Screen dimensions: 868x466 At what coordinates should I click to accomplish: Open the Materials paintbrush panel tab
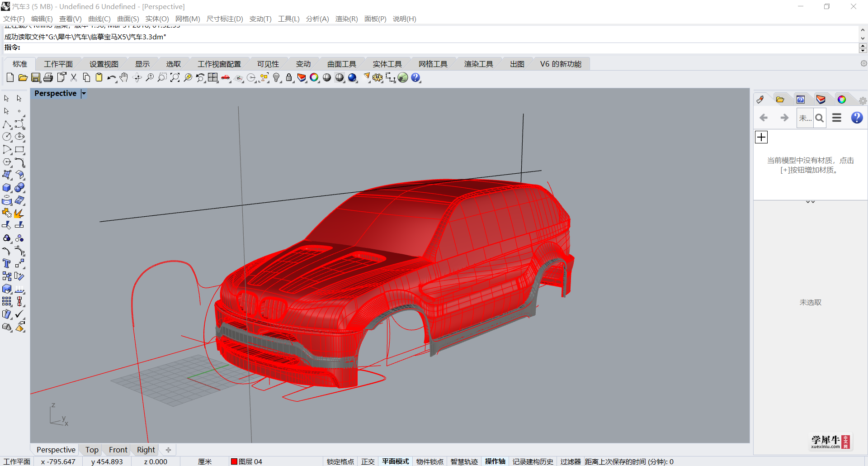point(760,100)
